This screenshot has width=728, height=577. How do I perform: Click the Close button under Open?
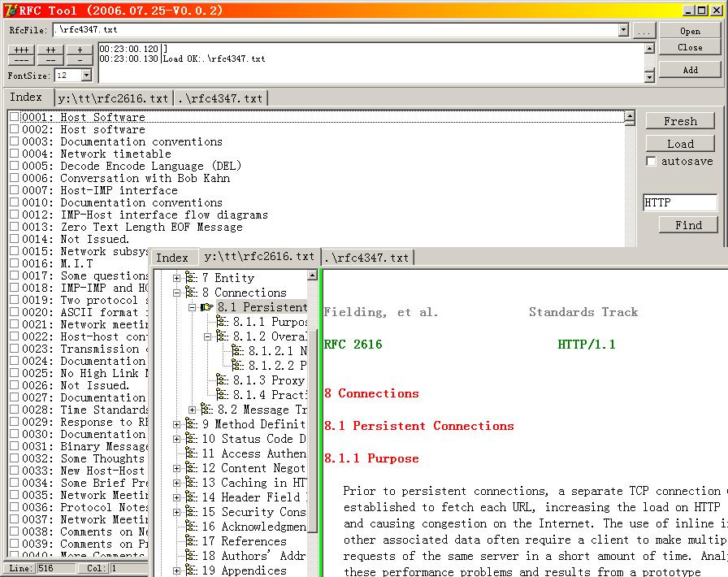(690, 47)
